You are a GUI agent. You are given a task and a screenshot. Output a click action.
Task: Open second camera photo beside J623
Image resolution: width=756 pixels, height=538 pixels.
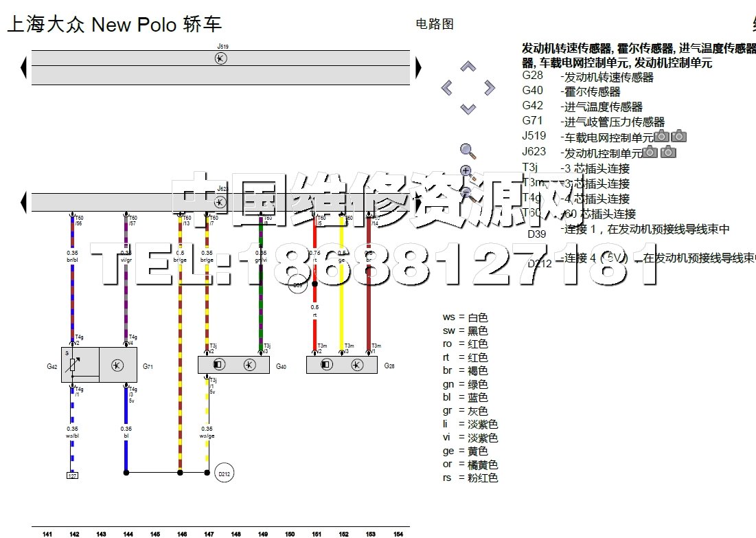point(668,152)
